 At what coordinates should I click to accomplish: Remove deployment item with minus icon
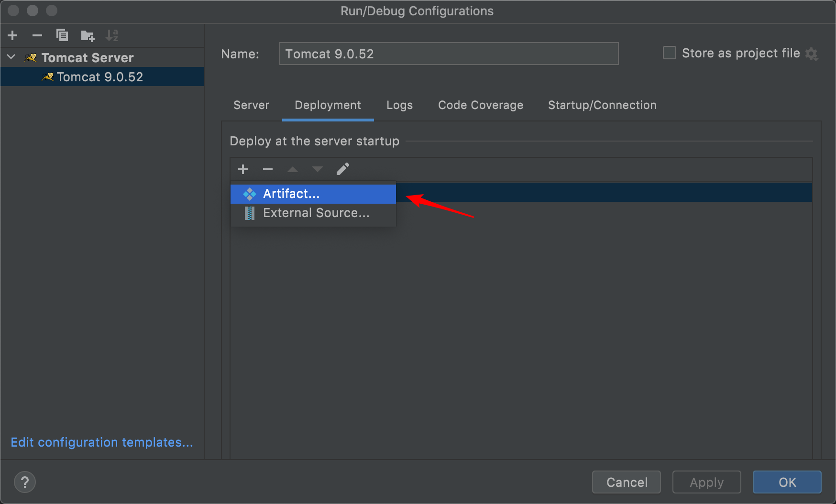click(268, 169)
